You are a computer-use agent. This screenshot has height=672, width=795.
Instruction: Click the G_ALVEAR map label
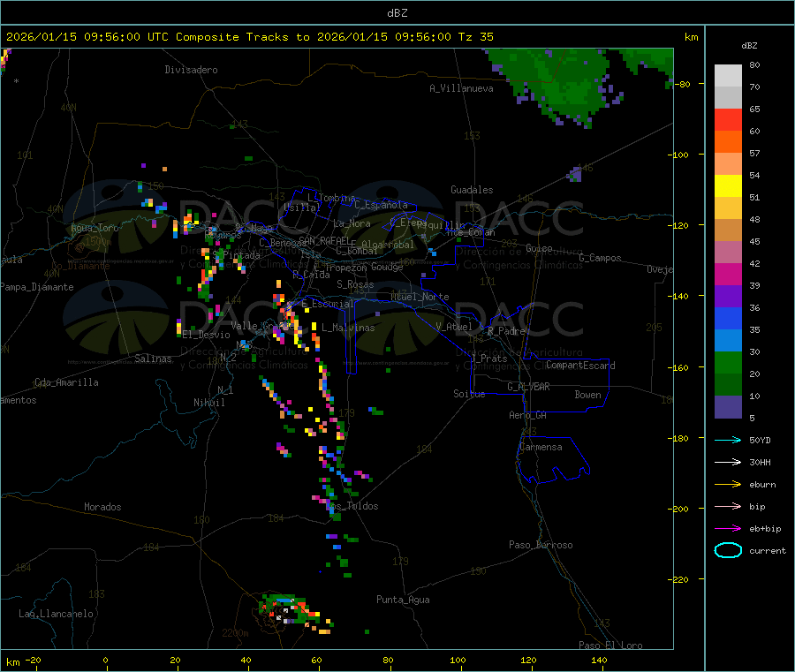528,387
